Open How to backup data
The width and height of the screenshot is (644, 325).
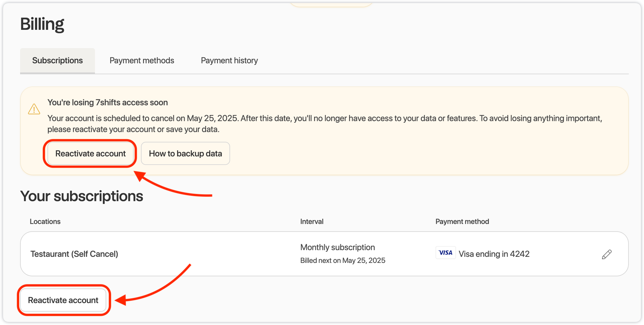pyautogui.click(x=185, y=153)
